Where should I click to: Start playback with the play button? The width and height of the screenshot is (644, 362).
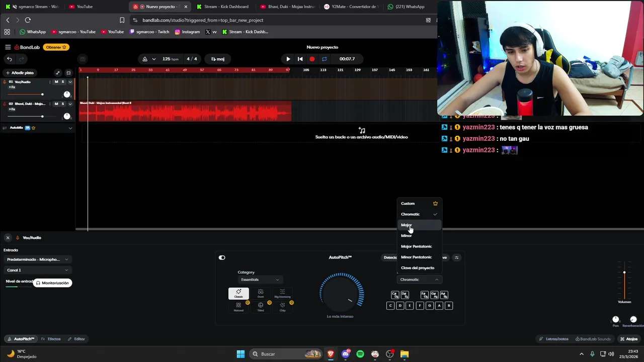[288, 59]
